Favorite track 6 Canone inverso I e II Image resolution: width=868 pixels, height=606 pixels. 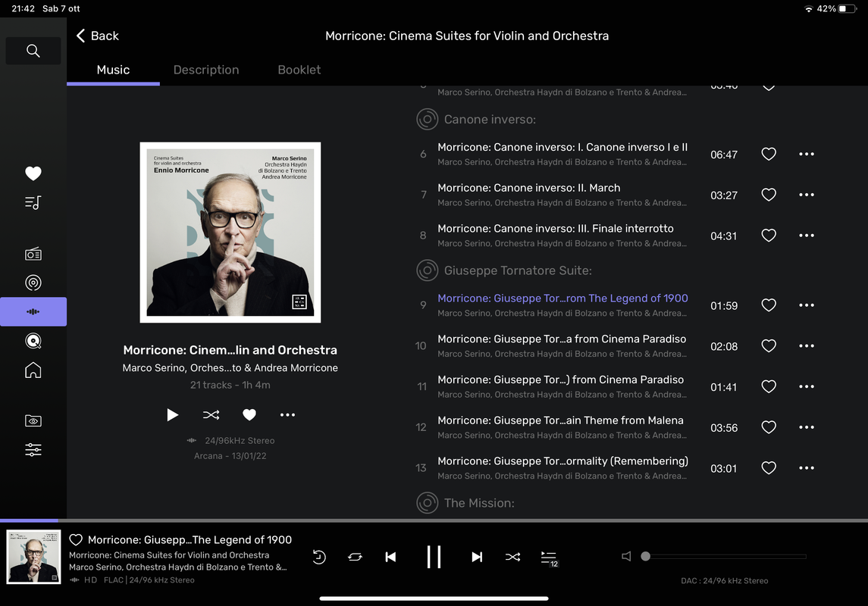tap(769, 155)
